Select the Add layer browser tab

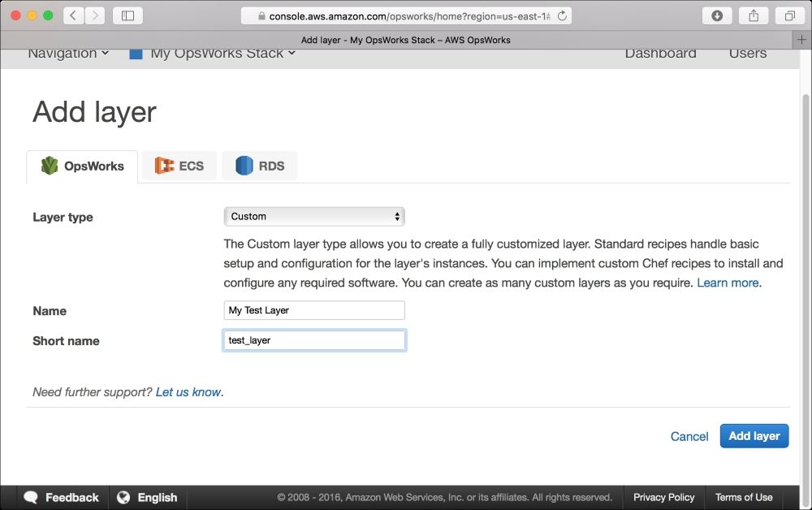405,40
